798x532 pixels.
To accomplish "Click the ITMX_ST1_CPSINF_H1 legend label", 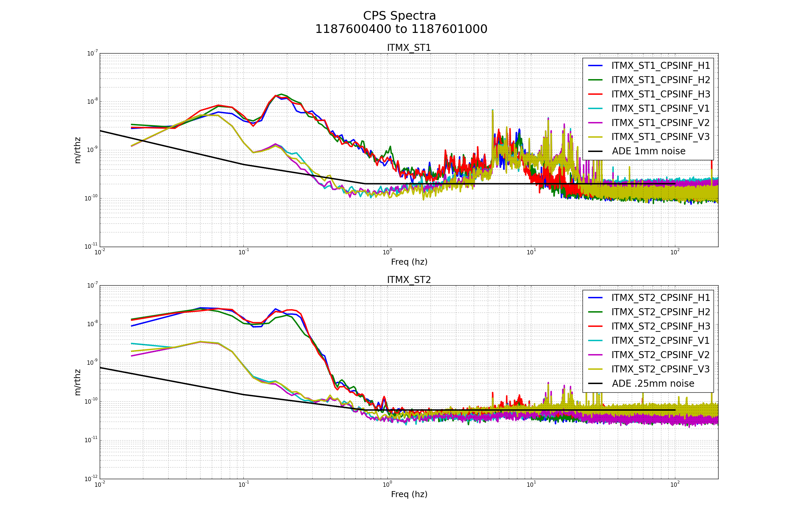I will (660, 66).
